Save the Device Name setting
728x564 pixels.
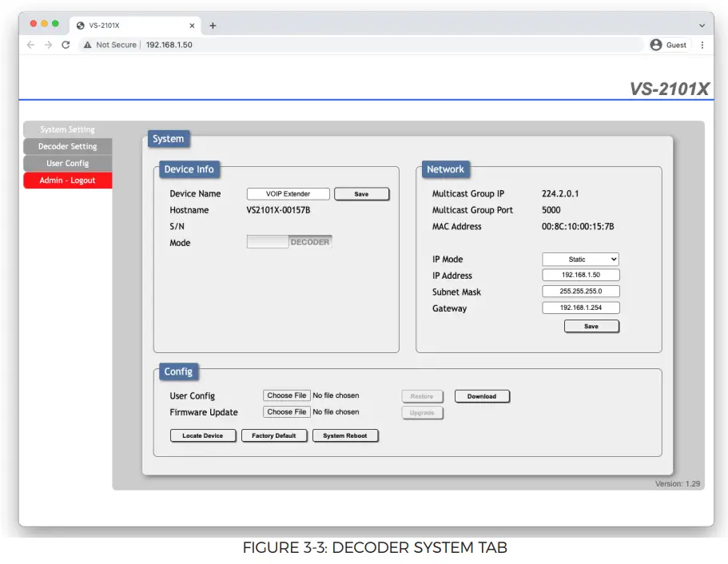click(361, 194)
